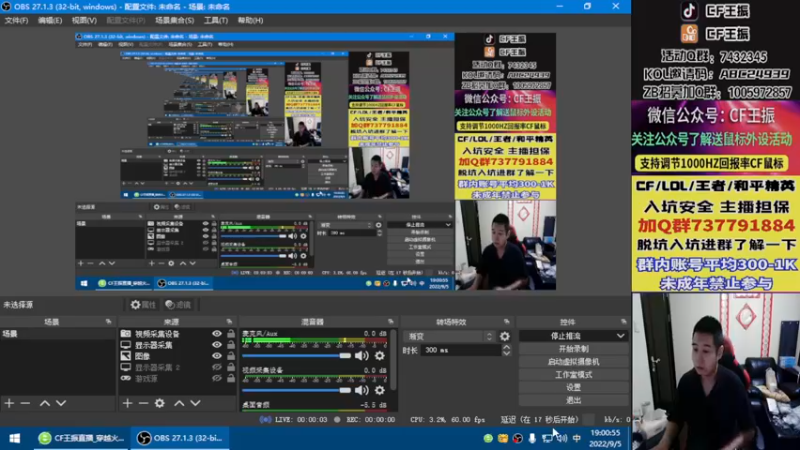Mute 视频采集设备 audio with its speaker icon
This screenshot has height=450, width=800.
pos(362,390)
